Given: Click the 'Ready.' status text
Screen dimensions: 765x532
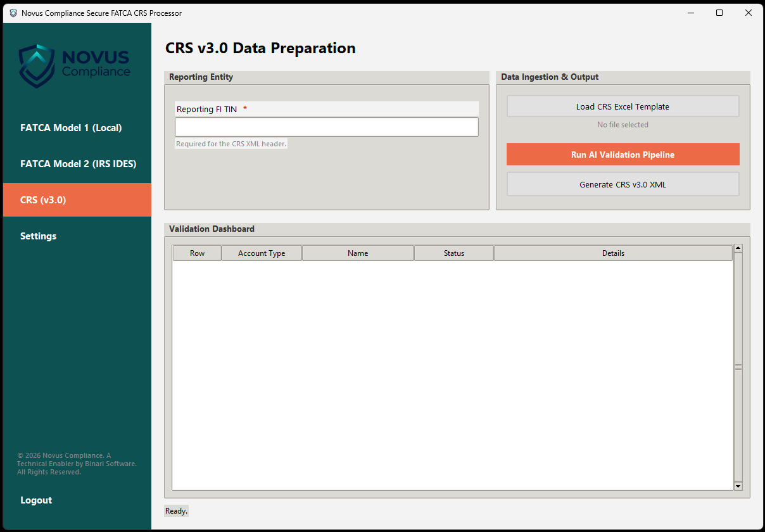Looking at the screenshot, I should 177,511.
